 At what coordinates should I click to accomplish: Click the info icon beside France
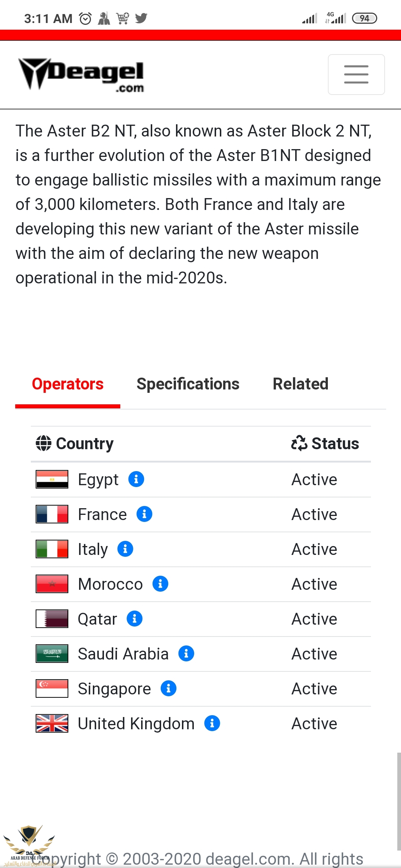pos(144,514)
